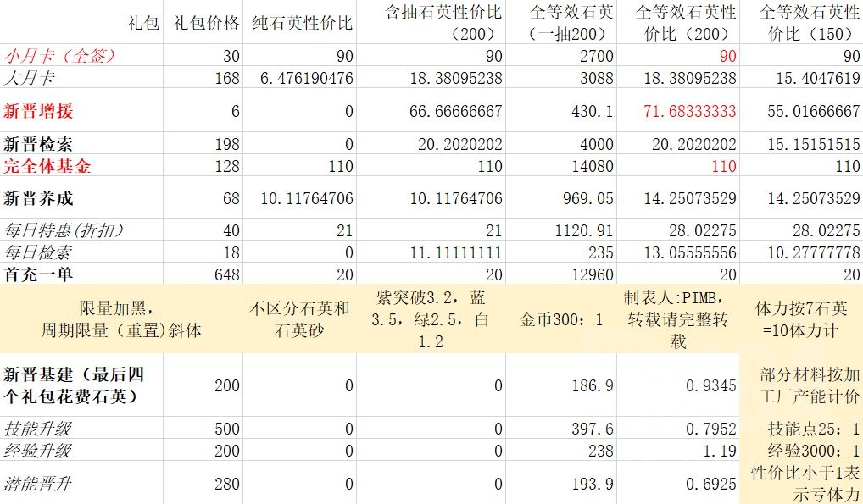
Task: Select cell 0.9345 in 新晋基建 row
Action: point(678,385)
